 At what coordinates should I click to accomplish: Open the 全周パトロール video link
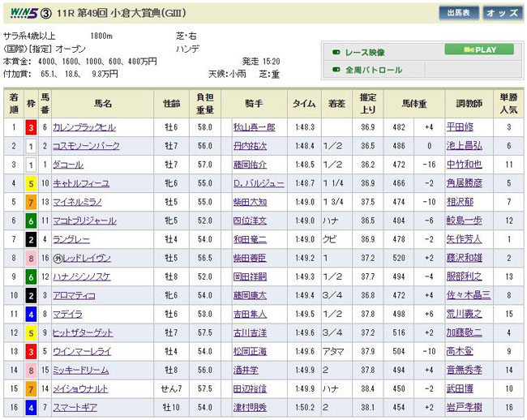(374, 70)
